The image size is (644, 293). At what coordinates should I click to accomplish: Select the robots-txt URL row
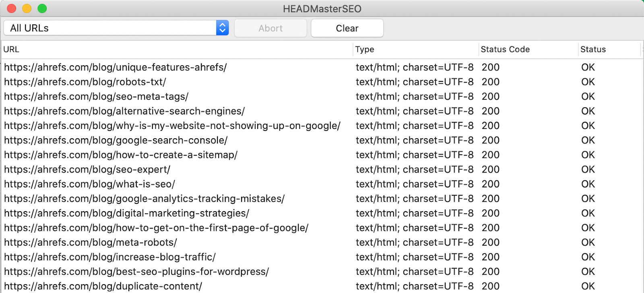[85, 82]
